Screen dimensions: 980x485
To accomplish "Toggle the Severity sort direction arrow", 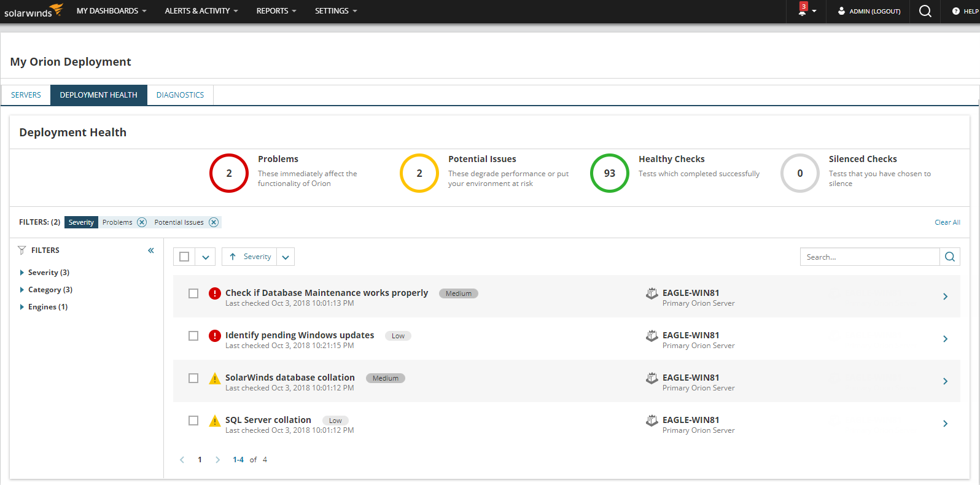I will coord(233,257).
